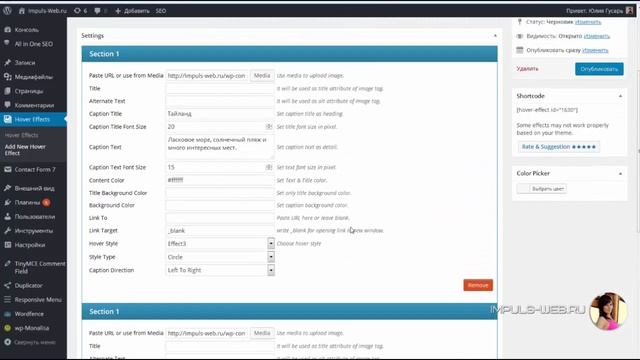Click the All in One SEO shield icon
The height and width of the screenshot is (360, 640).
tap(7, 43)
